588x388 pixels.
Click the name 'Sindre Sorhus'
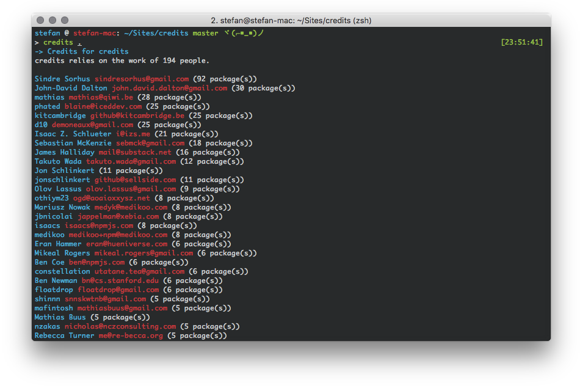coord(62,79)
